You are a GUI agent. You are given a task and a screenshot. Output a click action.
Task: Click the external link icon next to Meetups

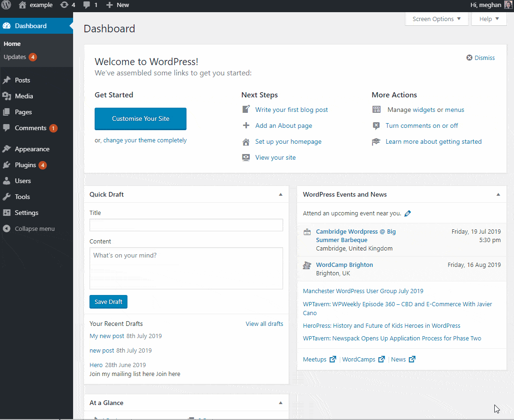(333, 359)
